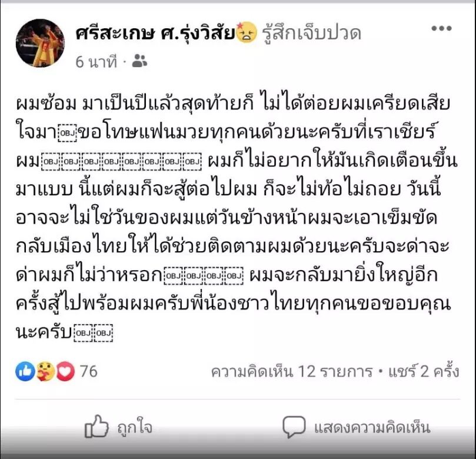Viewport: 476px width, 459px height.
Task: Click the care hug reaction icon
Action: pos(45,371)
